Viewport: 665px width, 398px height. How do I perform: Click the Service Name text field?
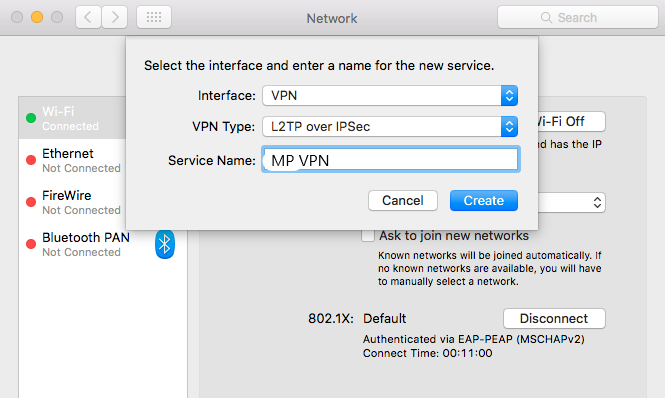pyautogui.click(x=391, y=160)
